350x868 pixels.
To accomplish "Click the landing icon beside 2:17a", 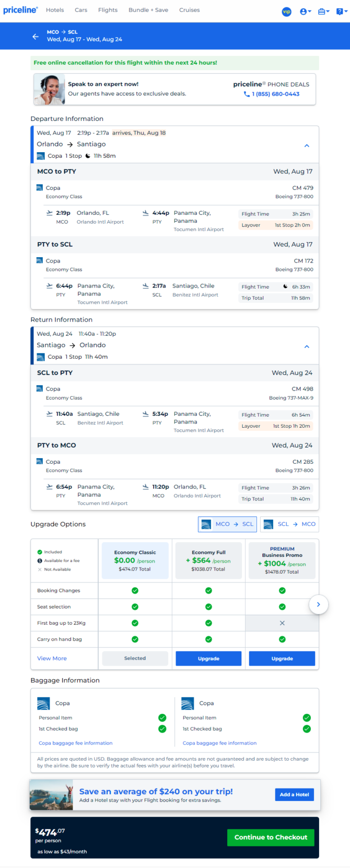I will (146, 285).
